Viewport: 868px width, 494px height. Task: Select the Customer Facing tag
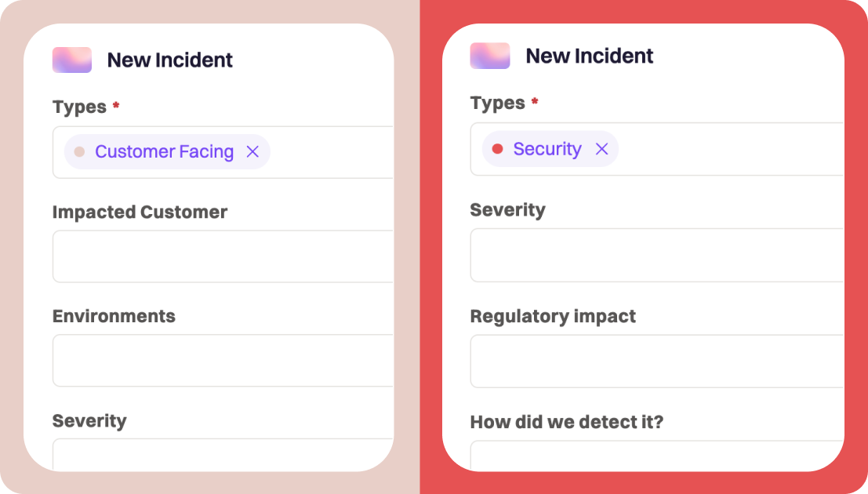pos(163,151)
